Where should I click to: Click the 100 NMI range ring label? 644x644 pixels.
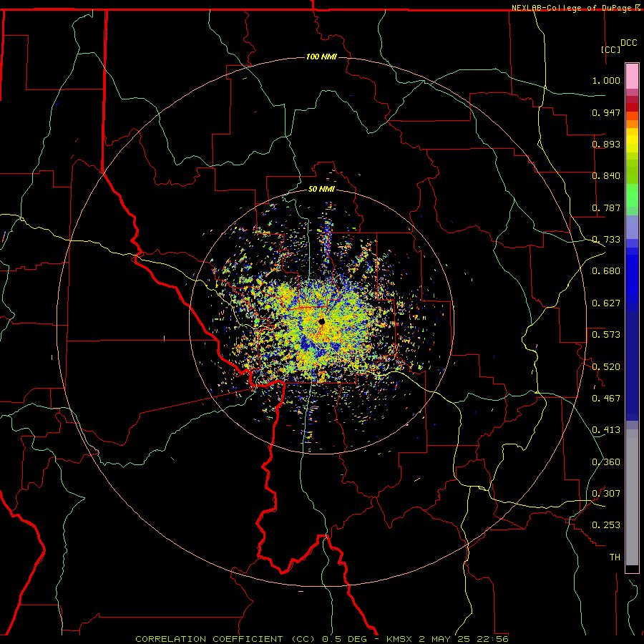pos(321,57)
